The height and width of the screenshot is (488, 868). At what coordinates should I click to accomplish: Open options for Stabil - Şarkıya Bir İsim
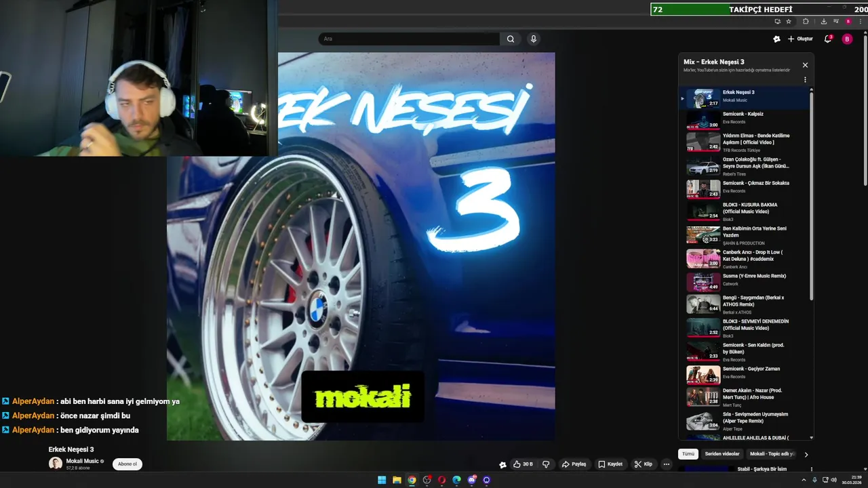pyautogui.click(x=811, y=469)
